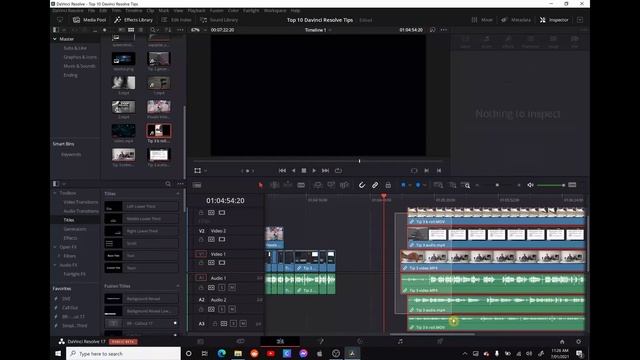
Task: Select the Keywords smart bin
Action: 71,155
